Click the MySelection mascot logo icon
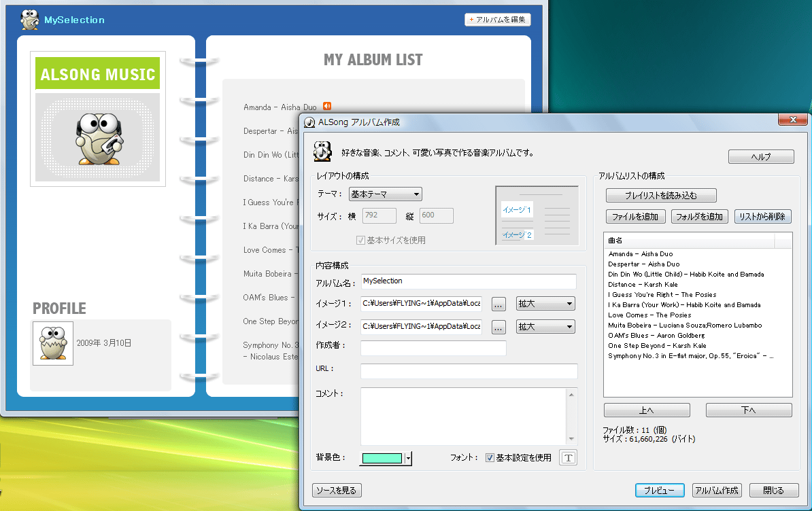Screen dimensions: 812x511 [x=29, y=20]
